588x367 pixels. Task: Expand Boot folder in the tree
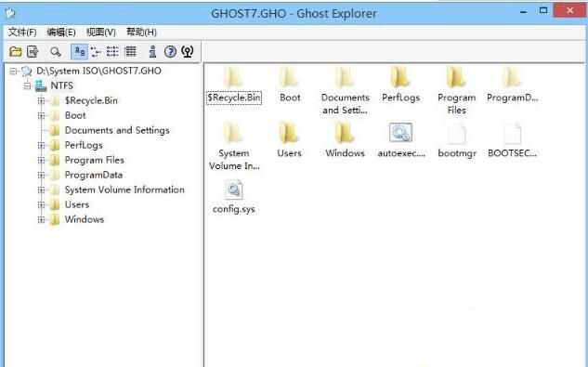tap(41, 115)
